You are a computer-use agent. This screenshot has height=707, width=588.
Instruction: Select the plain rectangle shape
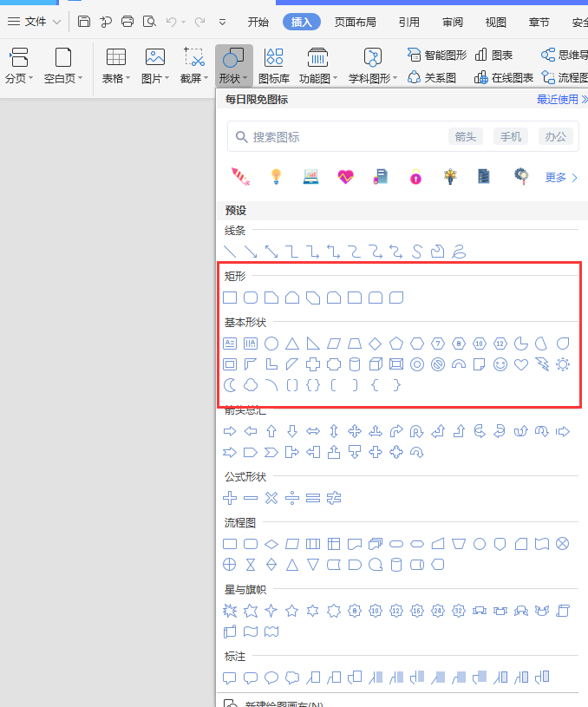[230, 298]
